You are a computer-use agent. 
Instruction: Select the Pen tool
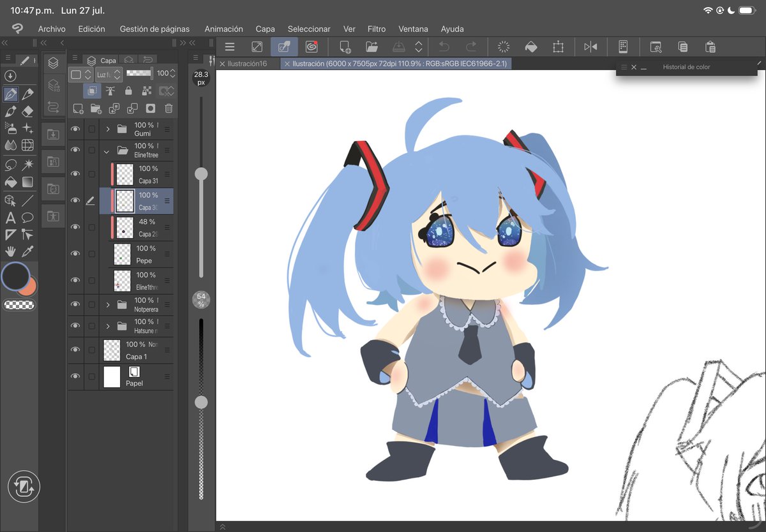click(x=10, y=94)
